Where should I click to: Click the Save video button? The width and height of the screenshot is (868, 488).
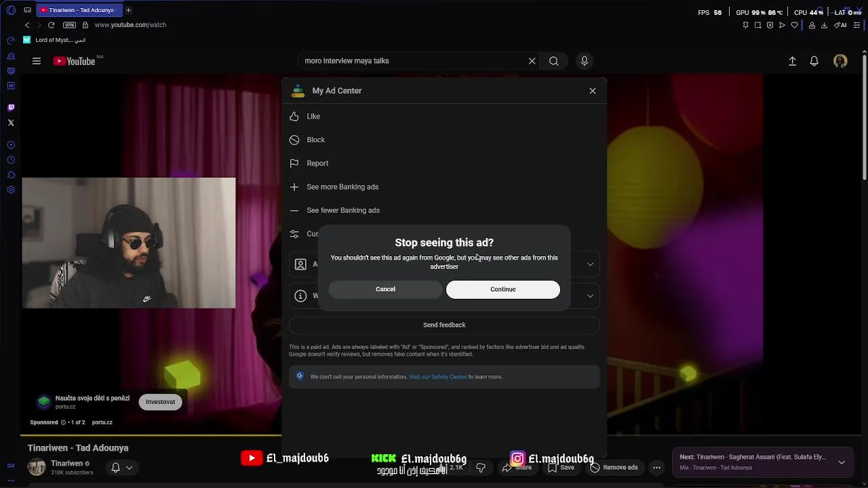click(x=561, y=468)
